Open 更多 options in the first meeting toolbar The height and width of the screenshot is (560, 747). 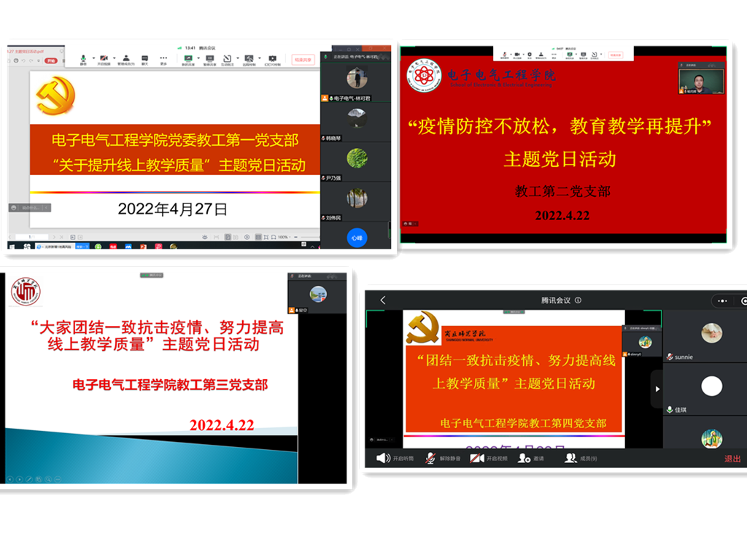163,58
